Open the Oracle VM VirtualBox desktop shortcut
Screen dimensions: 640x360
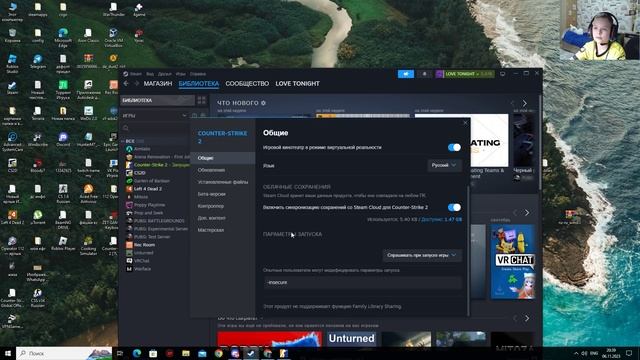[113, 38]
